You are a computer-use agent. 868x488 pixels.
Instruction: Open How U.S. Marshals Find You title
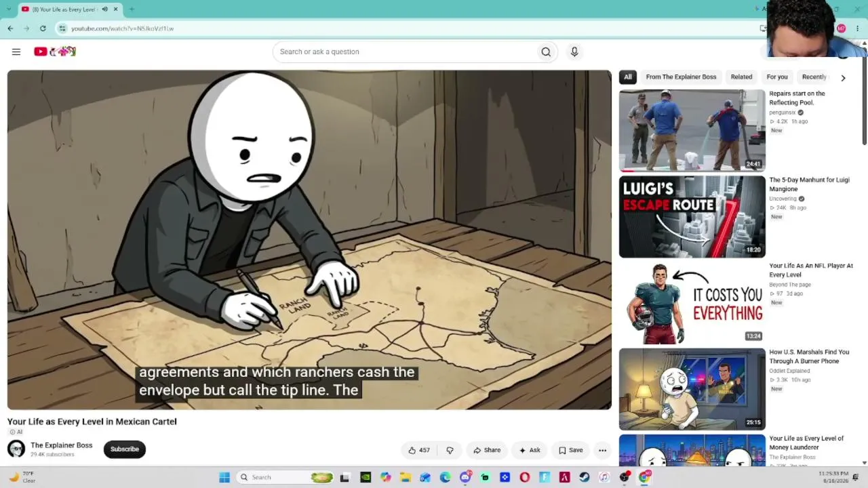point(809,357)
